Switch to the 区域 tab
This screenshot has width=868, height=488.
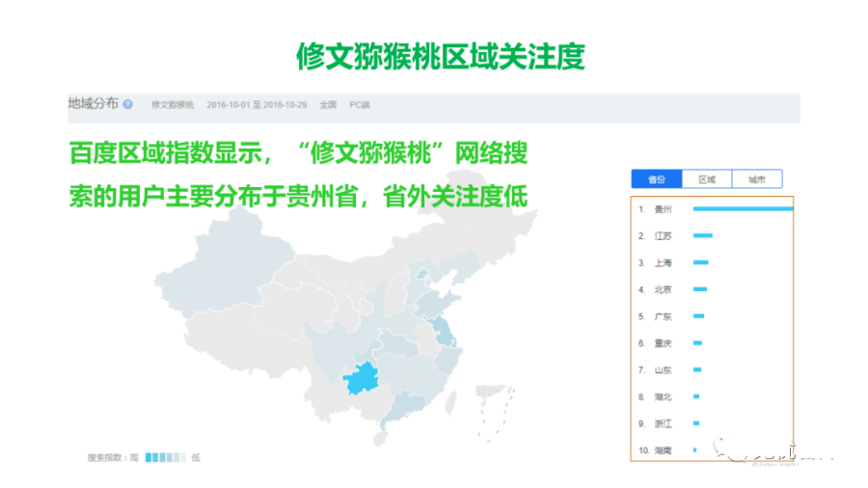(x=706, y=179)
